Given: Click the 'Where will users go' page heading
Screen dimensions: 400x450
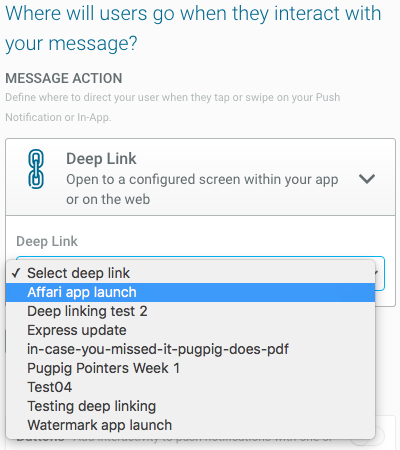Looking at the screenshot, I should click(193, 28).
